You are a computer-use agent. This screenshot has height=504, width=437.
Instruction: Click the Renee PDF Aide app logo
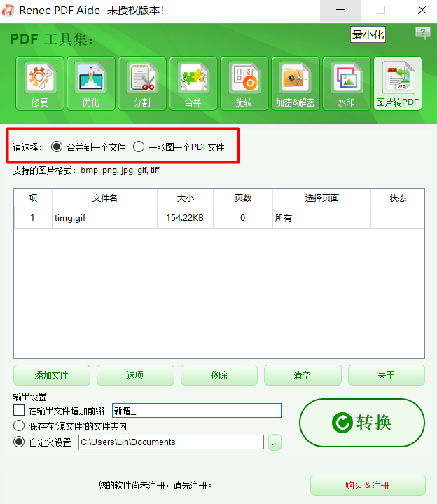tap(8, 11)
